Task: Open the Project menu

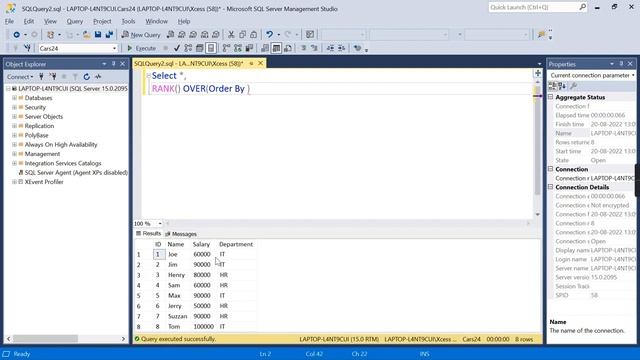Action: (x=102, y=21)
